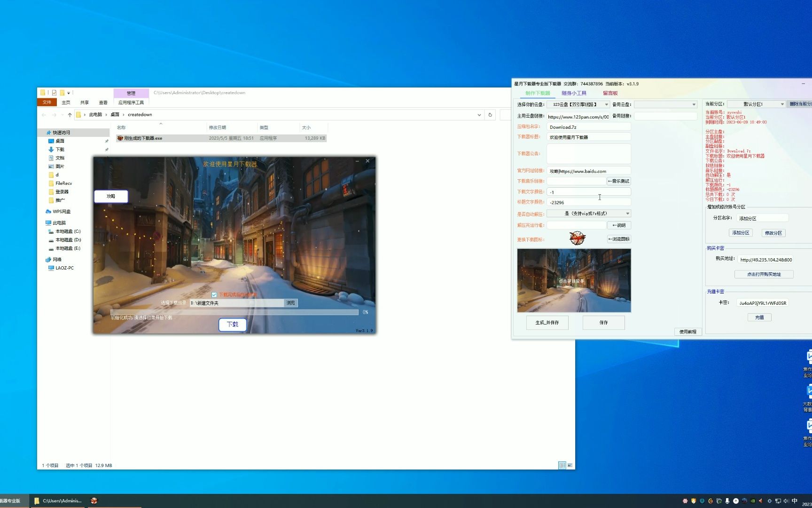The image size is (812, 508).
Task: Click the downloader icon preview image
Action: (x=578, y=238)
